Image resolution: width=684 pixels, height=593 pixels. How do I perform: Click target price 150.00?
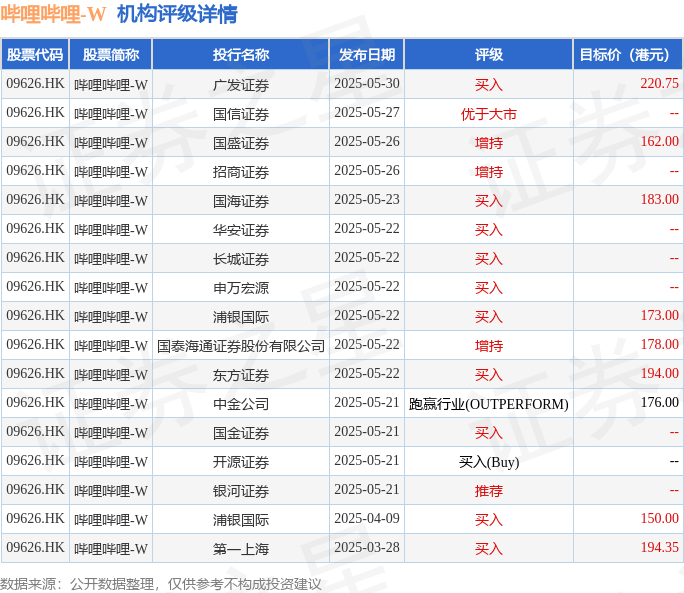pyautogui.click(x=659, y=518)
